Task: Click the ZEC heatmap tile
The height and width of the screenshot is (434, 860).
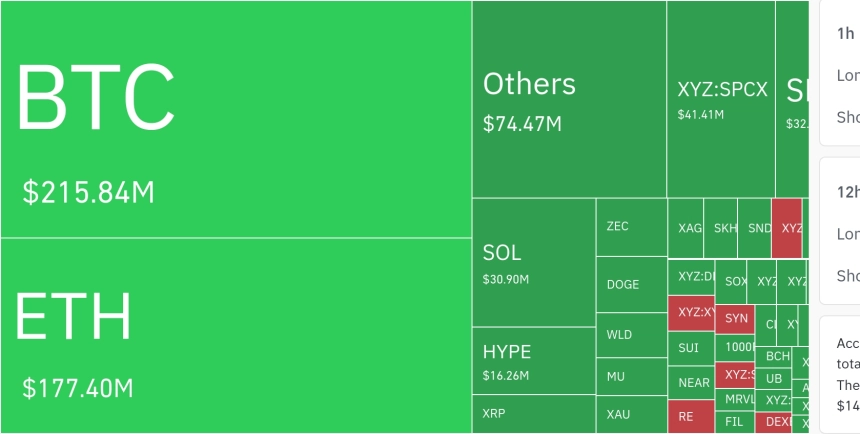Action: point(631,227)
